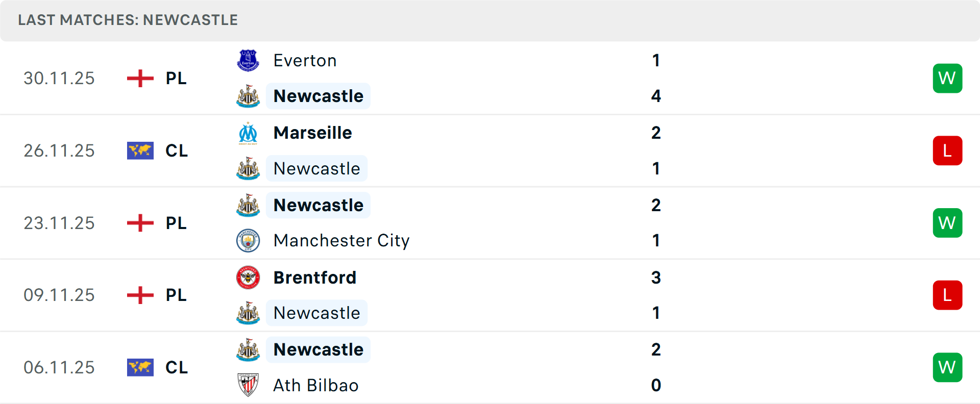Click the green W badge for the Ath Bilbao match
Screen dimensions: 980x404
click(947, 367)
